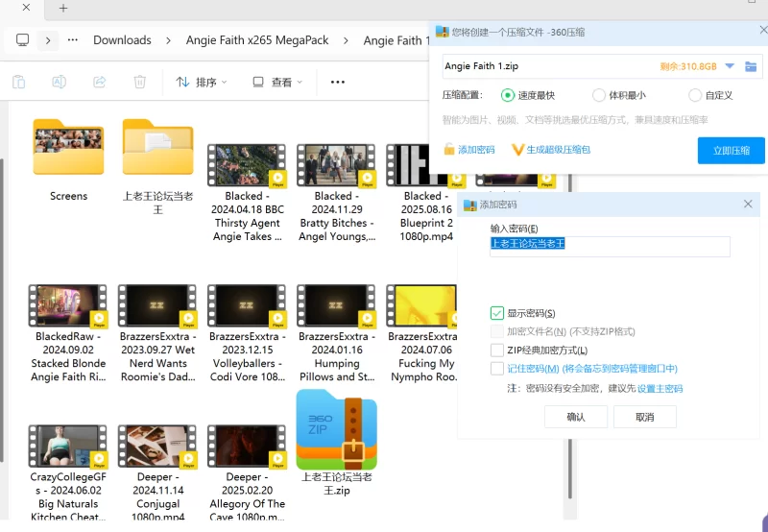Click the browse folder icon beside the archive name
Screen dimensions: 768x532
pyautogui.click(x=751, y=66)
